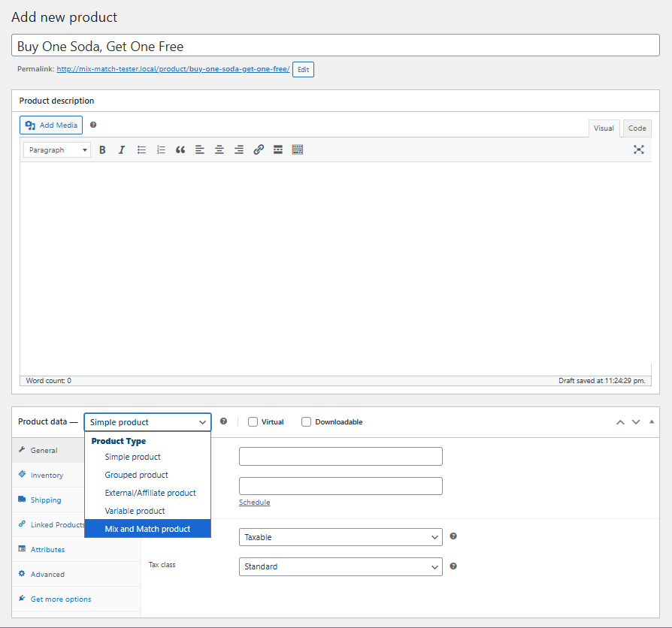Image resolution: width=672 pixels, height=628 pixels.
Task: Align description text right
Action: coord(239,150)
